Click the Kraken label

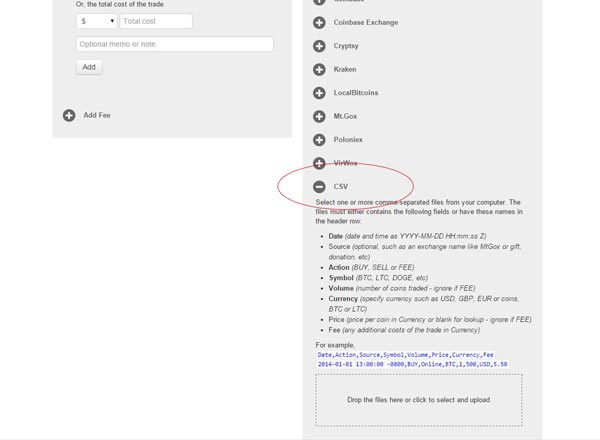tap(345, 69)
